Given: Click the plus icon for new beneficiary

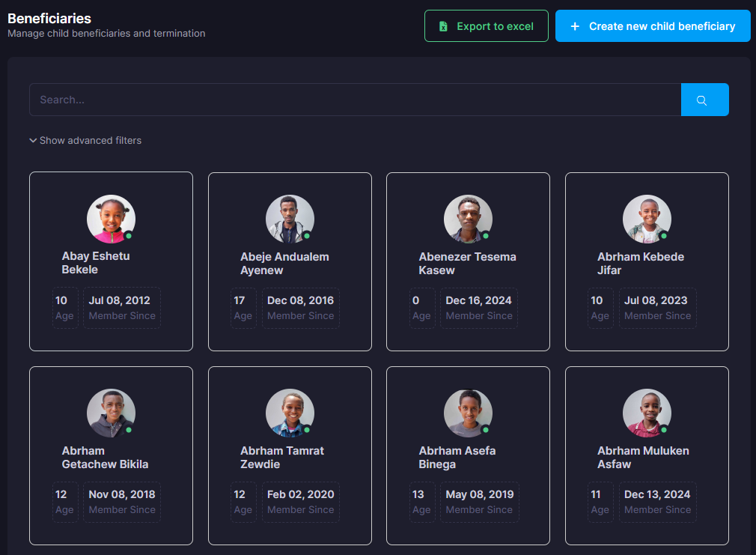Looking at the screenshot, I should (575, 26).
